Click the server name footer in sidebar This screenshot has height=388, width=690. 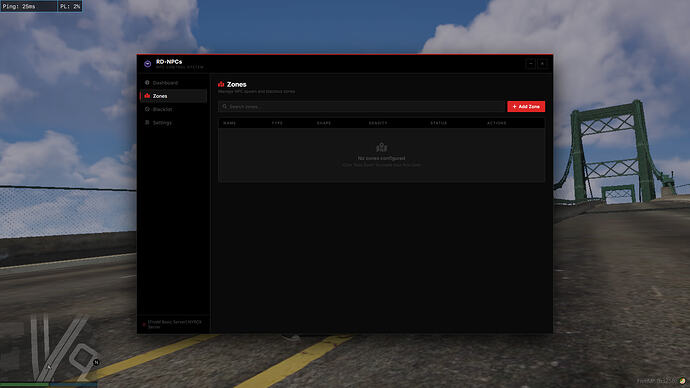coord(175,324)
